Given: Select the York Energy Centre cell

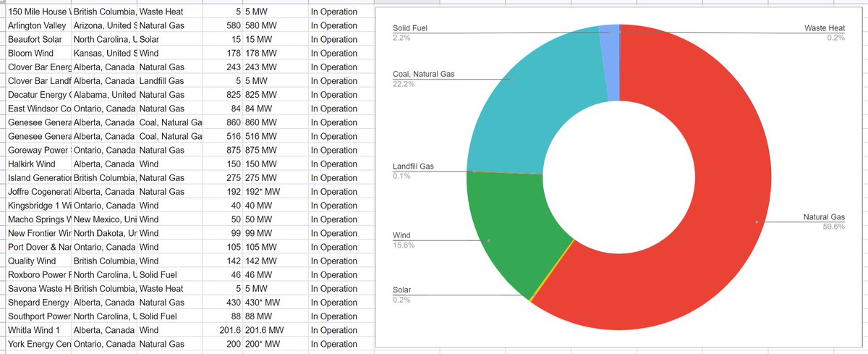Looking at the screenshot, I should click(38, 344).
